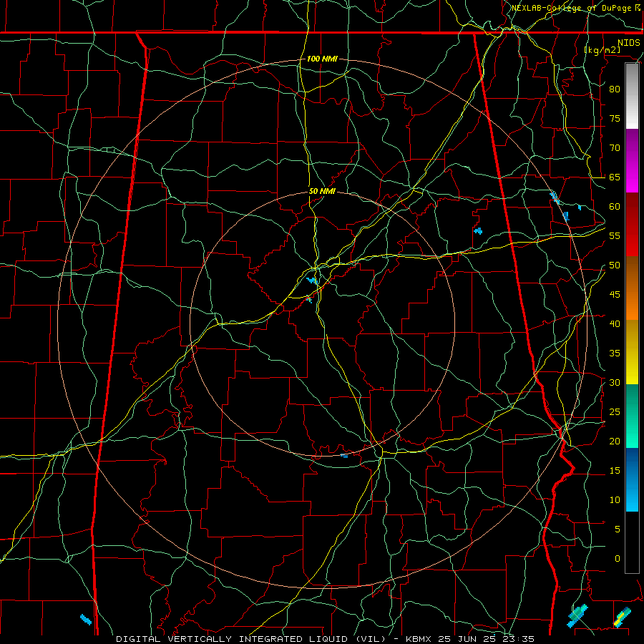Click the 65 value on the VIL scale
Image resolution: width=644 pixels, height=644 pixels.
tap(615, 177)
